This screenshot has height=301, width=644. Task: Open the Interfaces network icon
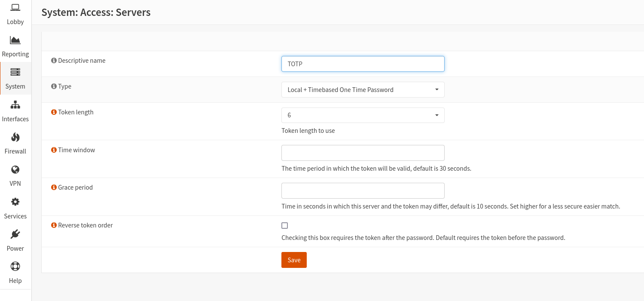tap(15, 104)
